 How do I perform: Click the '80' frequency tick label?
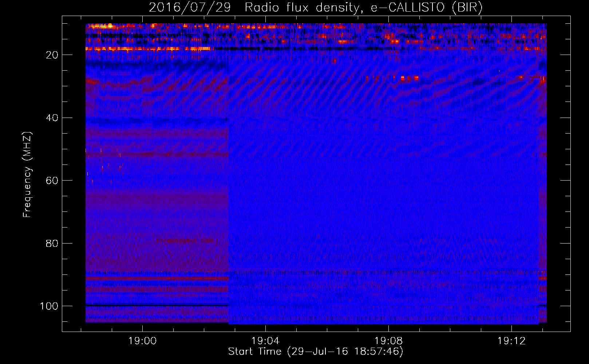[x=52, y=243]
